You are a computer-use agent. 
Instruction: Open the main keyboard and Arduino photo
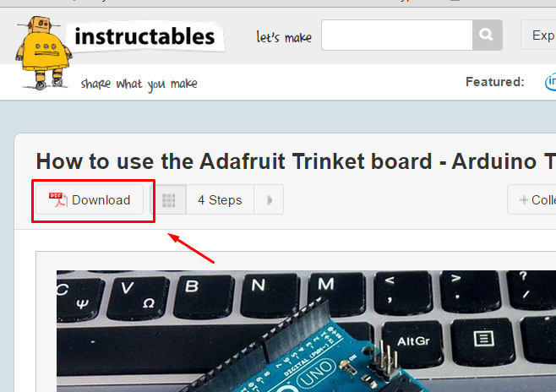tap(307, 331)
